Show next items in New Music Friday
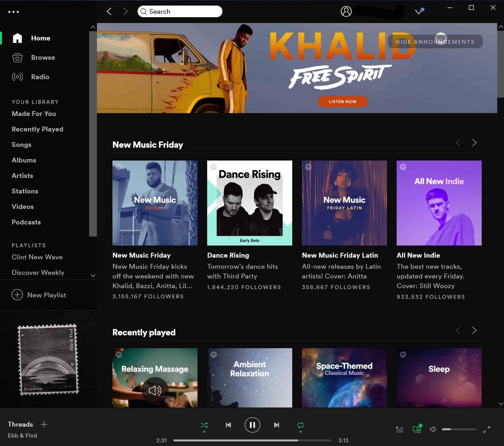Screen dimensions: 504x446 474,143
